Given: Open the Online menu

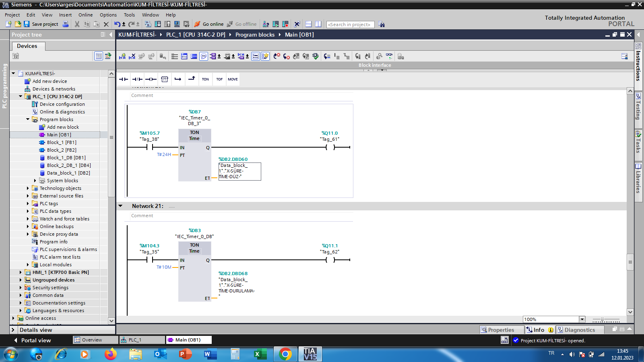Looking at the screenshot, I should (85, 15).
